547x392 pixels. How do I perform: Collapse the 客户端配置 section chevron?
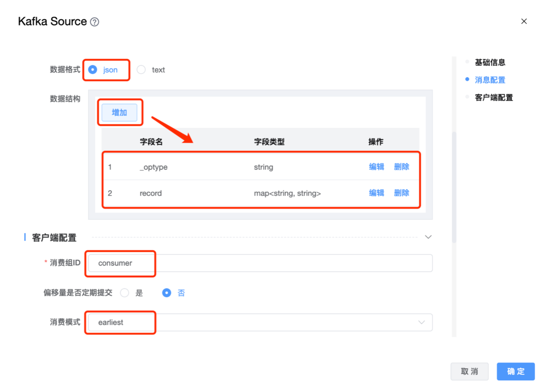click(x=428, y=237)
